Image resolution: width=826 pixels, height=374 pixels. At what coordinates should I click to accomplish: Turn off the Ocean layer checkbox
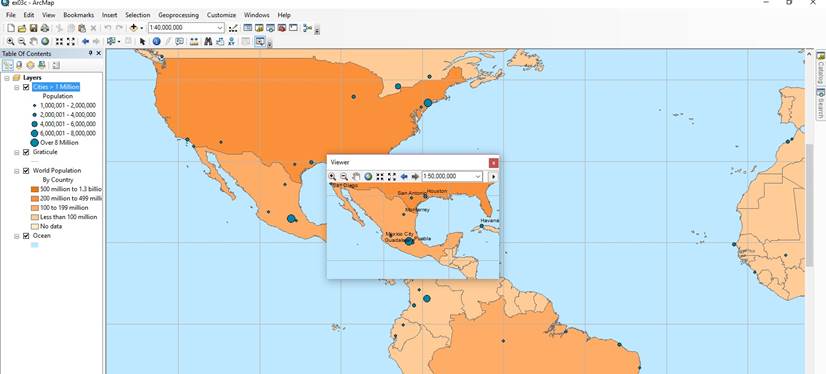pos(26,236)
